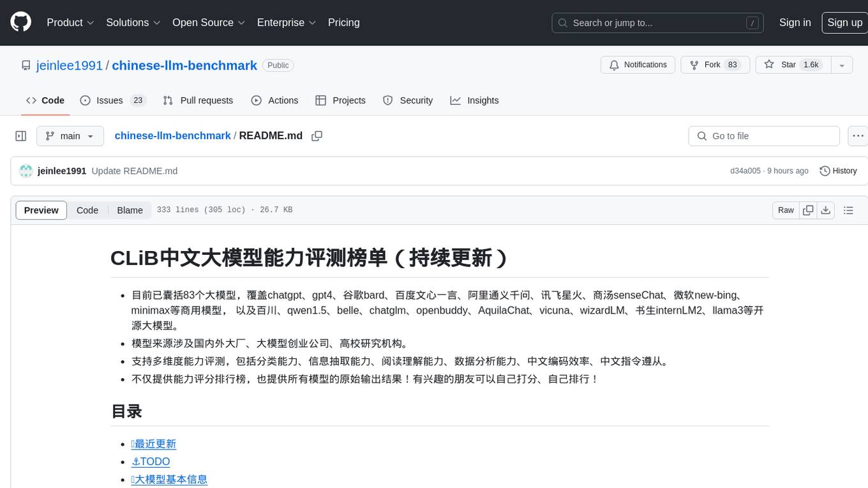The image size is (868, 488).
Task: Navigate to chinese-llm-benchmark breadcrumb root
Action: (172, 136)
